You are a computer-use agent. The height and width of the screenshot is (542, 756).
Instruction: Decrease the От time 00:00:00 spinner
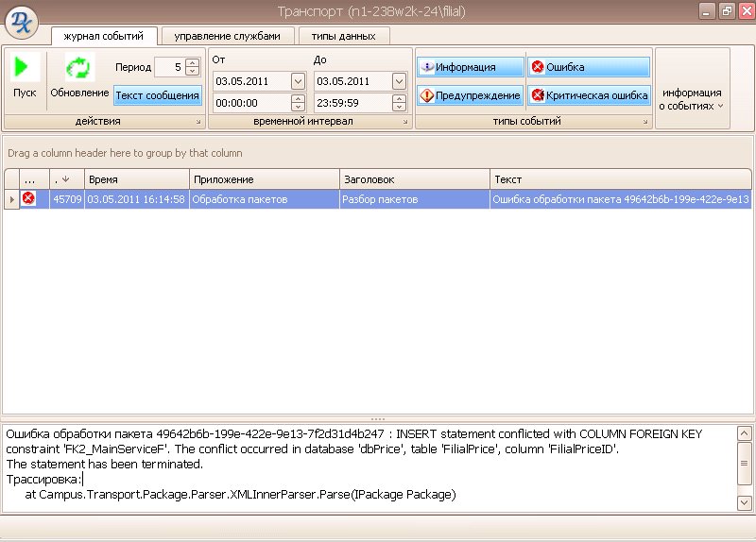(298, 107)
